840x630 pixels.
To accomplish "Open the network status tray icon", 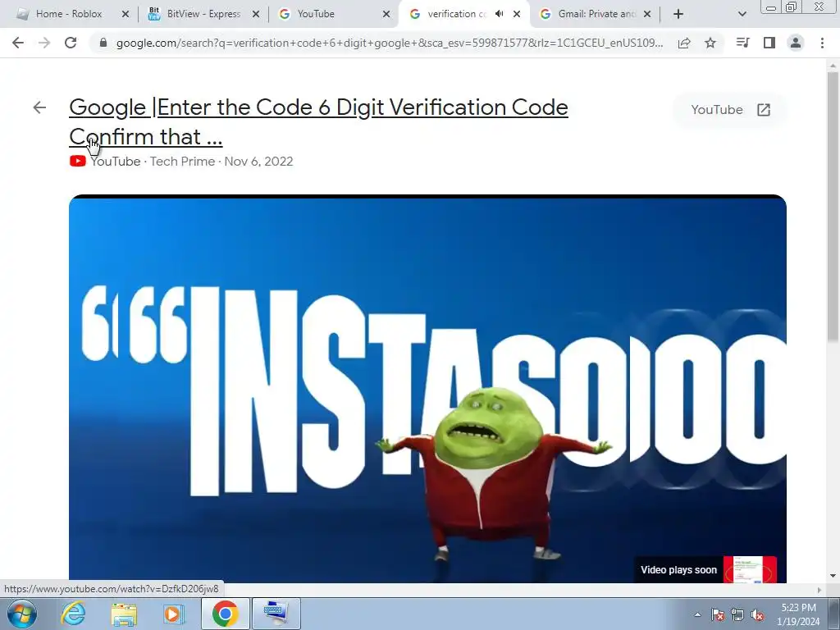I will (x=737, y=614).
